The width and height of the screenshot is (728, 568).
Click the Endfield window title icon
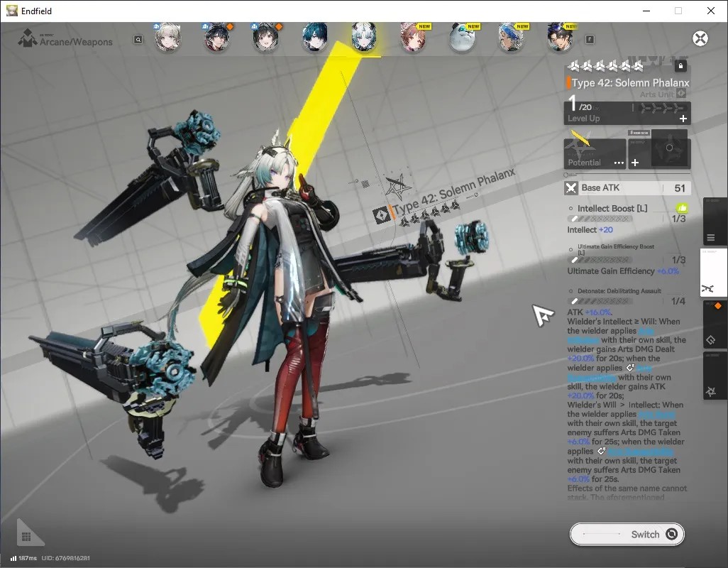pos(11,11)
